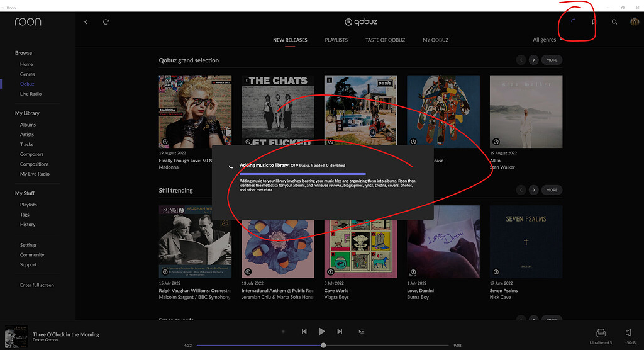Screen dimensions: 644x350
Task: Open Playlists under My Stuff
Action: click(x=28, y=205)
